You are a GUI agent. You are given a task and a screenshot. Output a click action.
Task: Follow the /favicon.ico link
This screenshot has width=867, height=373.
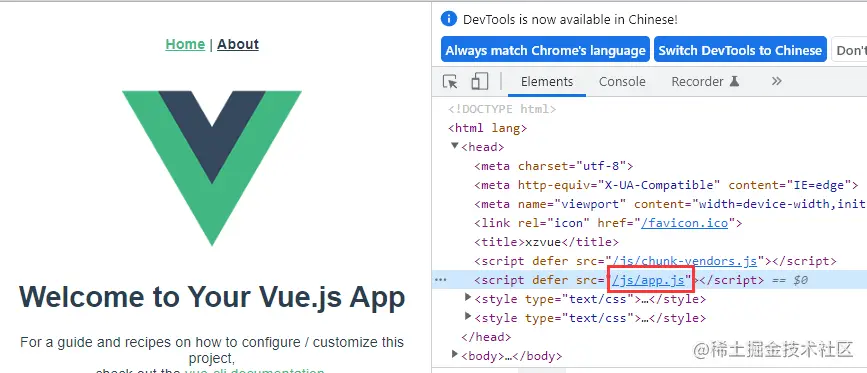[x=685, y=223]
